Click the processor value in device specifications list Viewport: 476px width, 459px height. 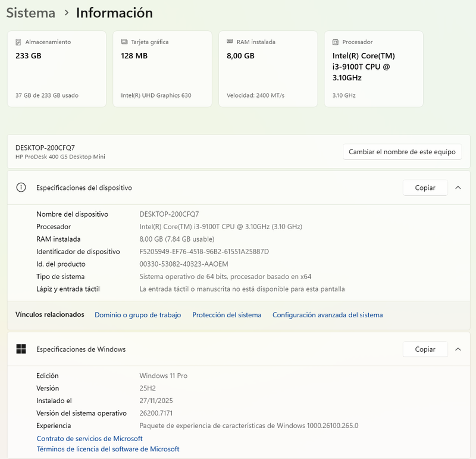pos(221,227)
